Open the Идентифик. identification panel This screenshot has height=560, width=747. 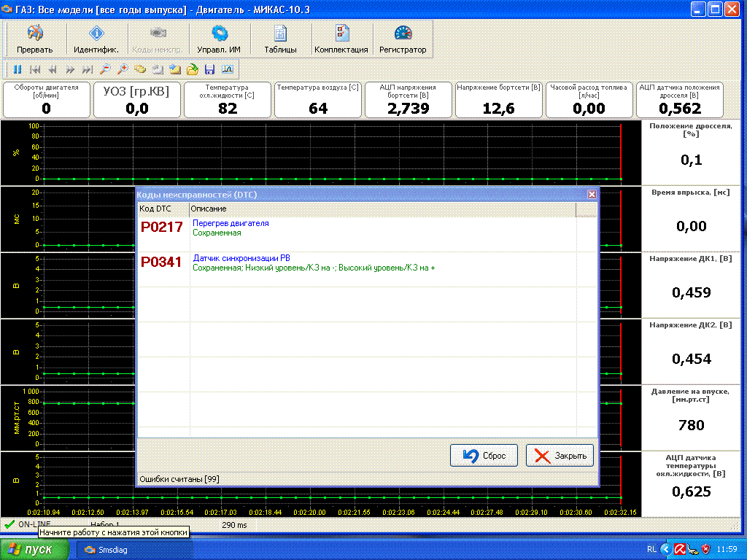pos(96,39)
